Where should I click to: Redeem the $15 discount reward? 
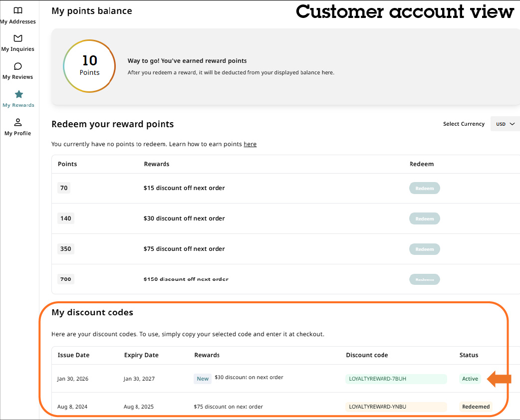click(424, 188)
